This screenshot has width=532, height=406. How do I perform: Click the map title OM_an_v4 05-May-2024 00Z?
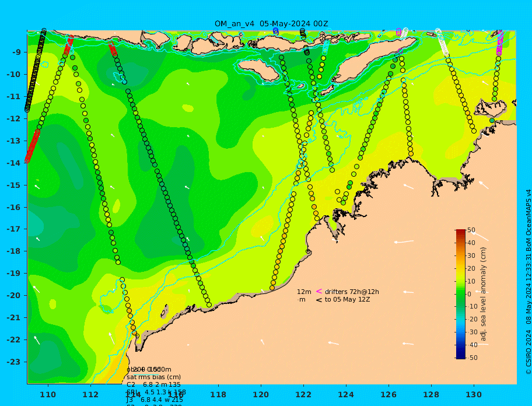click(x=271, y=24)
